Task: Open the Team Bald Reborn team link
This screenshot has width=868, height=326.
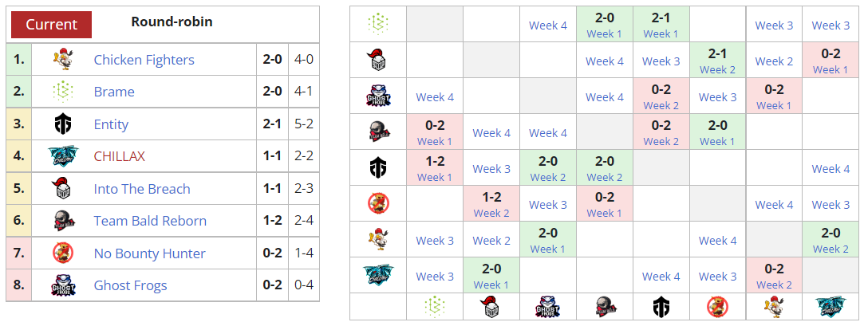Action: (x=150, y=221)
